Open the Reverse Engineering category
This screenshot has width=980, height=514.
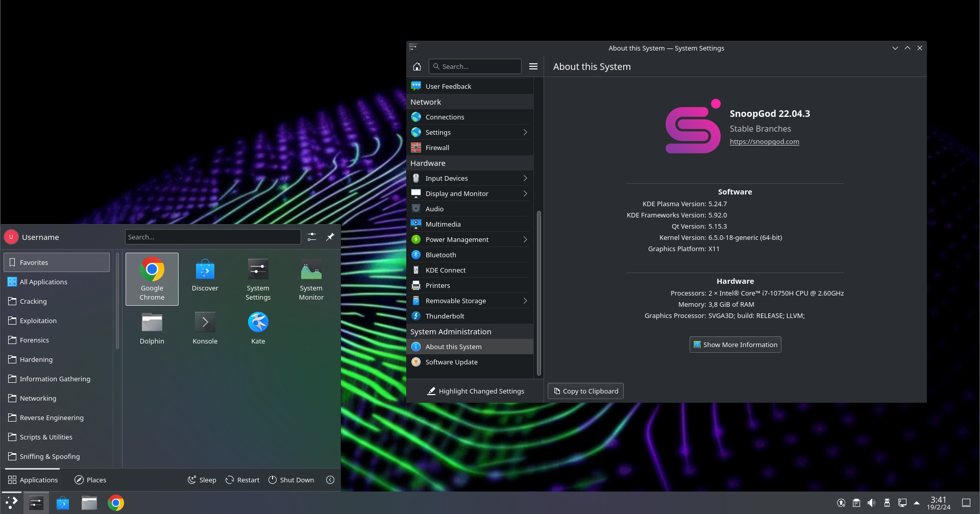coord(57,418)
